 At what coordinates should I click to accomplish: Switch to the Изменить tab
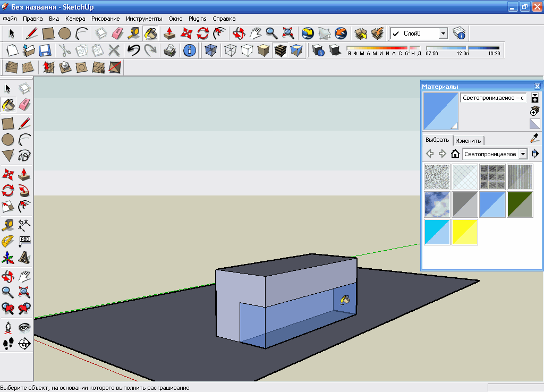[468, 141]
